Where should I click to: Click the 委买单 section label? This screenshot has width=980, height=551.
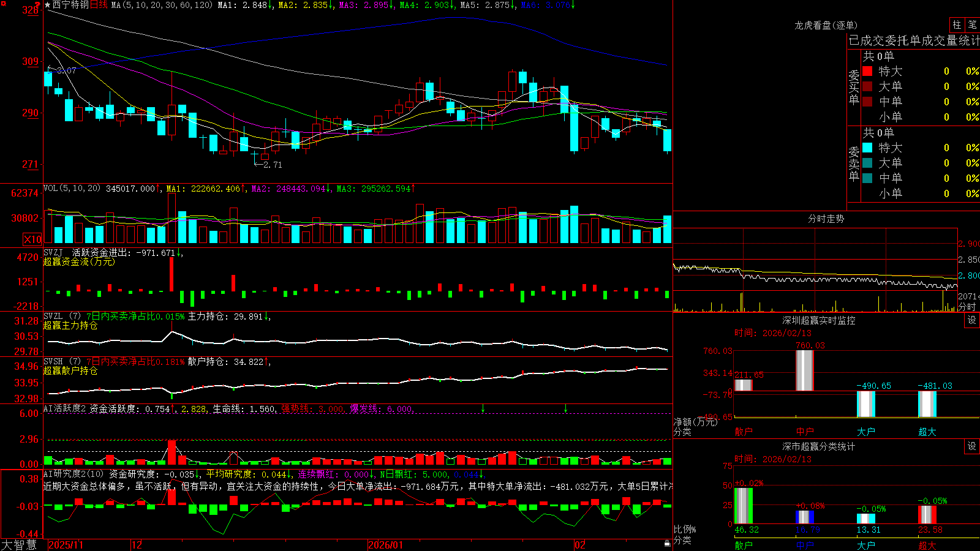(x=854, y=87)
